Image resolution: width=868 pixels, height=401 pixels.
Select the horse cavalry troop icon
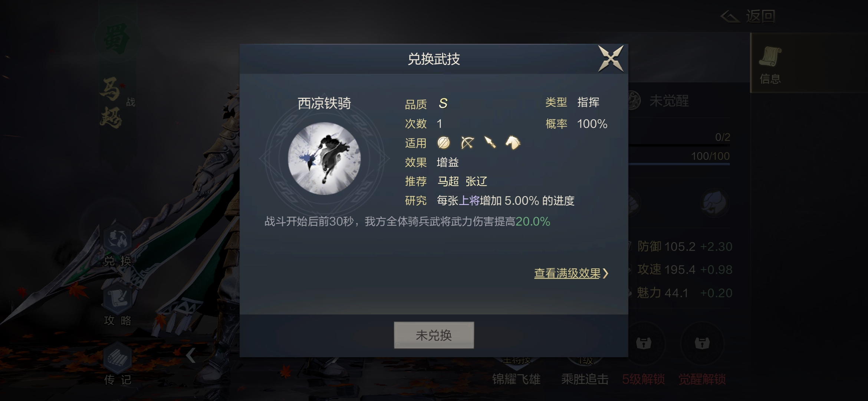click(513, 143)
